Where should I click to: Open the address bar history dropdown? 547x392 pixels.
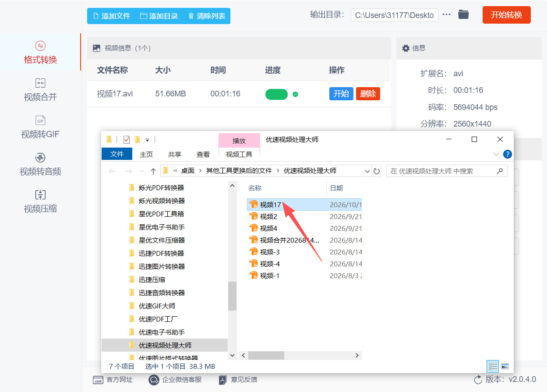tap(367, 171)
